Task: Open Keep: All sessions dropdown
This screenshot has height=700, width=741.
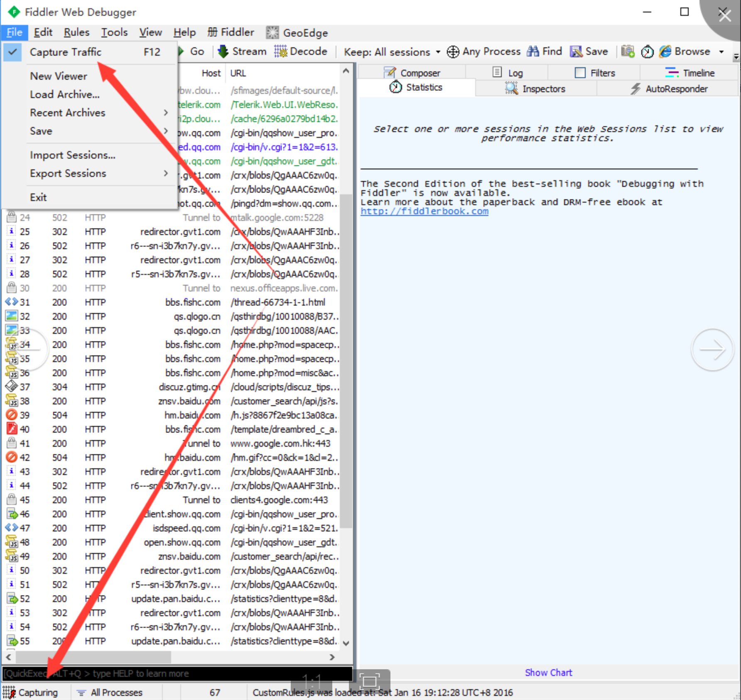Action: 392,52
